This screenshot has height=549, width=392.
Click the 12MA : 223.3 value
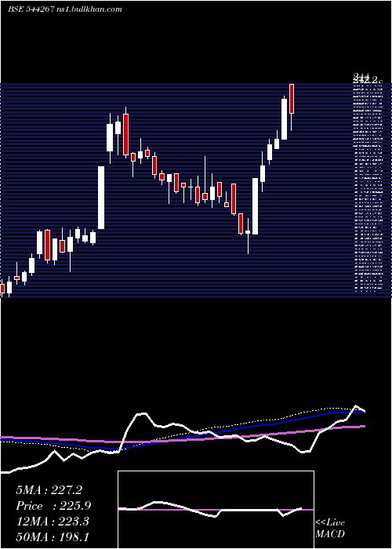click(x=53, y=522)
